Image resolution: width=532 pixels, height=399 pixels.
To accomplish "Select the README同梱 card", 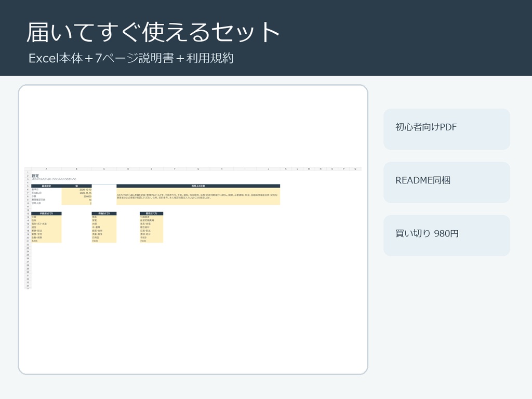I will point(446,182).
